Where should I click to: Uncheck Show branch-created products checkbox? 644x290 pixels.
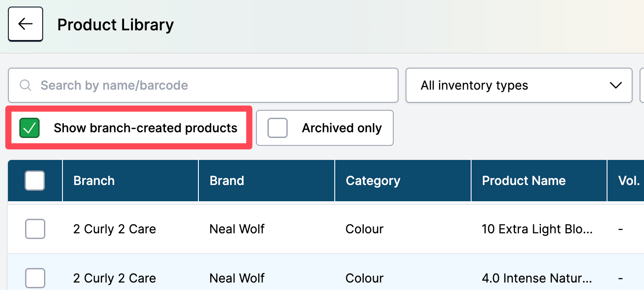pos(29,128)
